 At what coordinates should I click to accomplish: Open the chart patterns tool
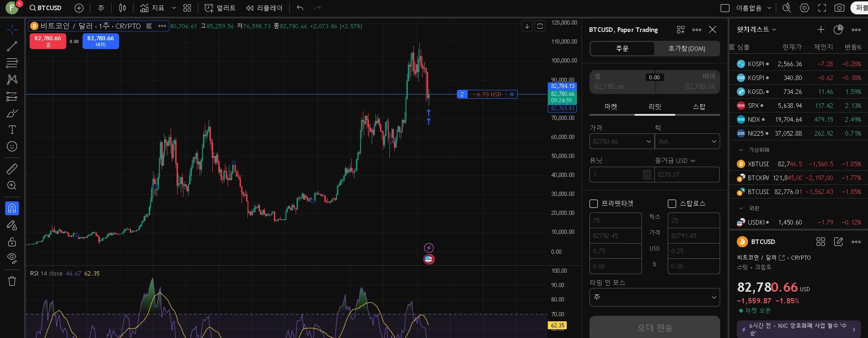[x=12, y=79]
